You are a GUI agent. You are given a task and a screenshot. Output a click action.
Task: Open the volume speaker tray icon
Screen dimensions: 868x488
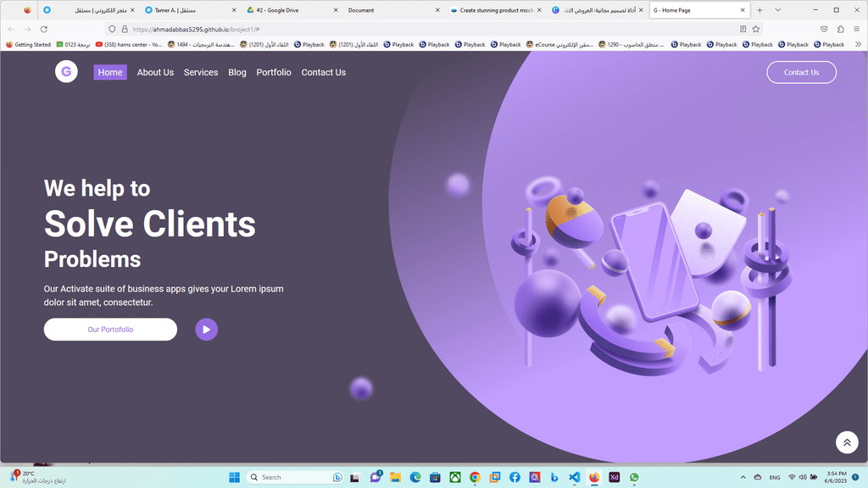click(x=803, y=477)
